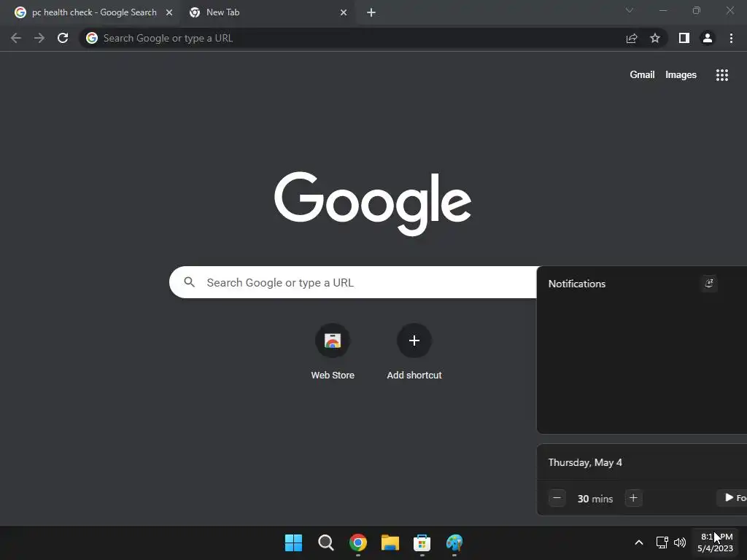Open the Google apps grid
Viewport: 747px width, 560px height.
(722, 75)
